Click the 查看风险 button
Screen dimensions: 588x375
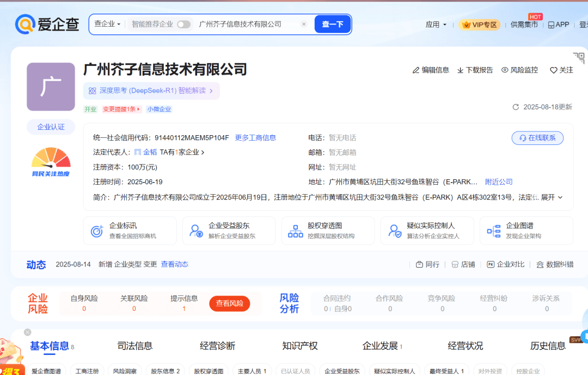click(229, 304)
